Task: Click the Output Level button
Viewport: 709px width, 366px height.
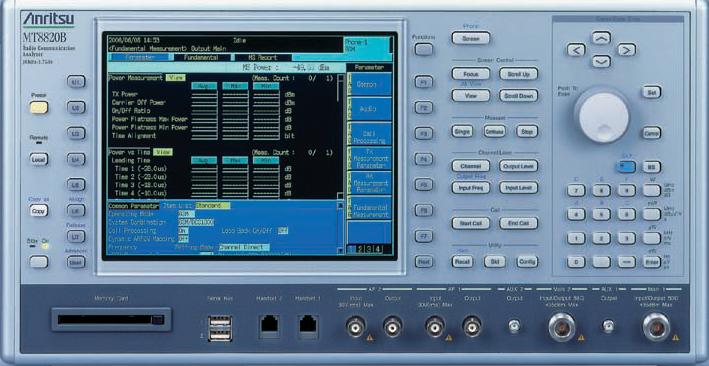Action: 518,166
